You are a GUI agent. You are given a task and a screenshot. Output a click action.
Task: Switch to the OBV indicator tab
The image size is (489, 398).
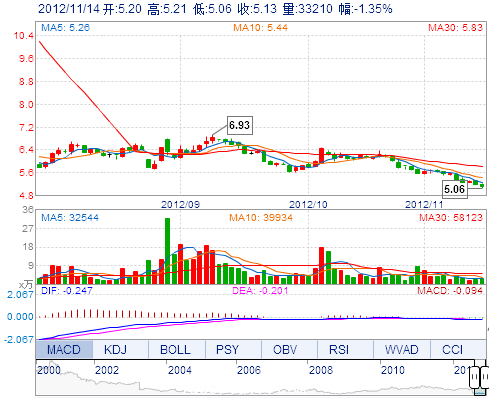[285, 349]
